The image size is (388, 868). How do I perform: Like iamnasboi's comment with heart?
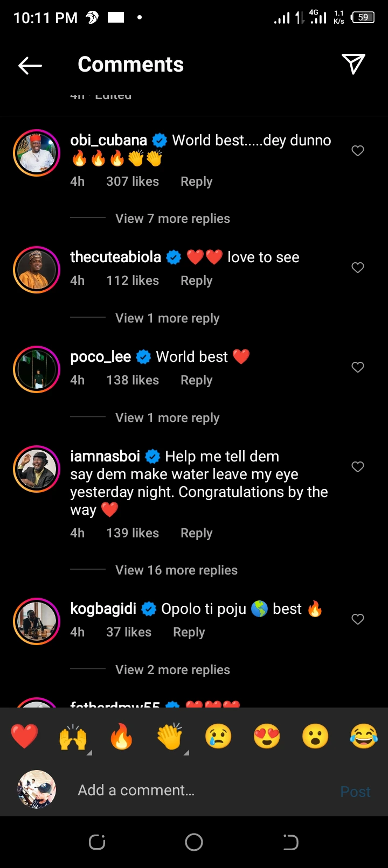(x=358, y=467)
